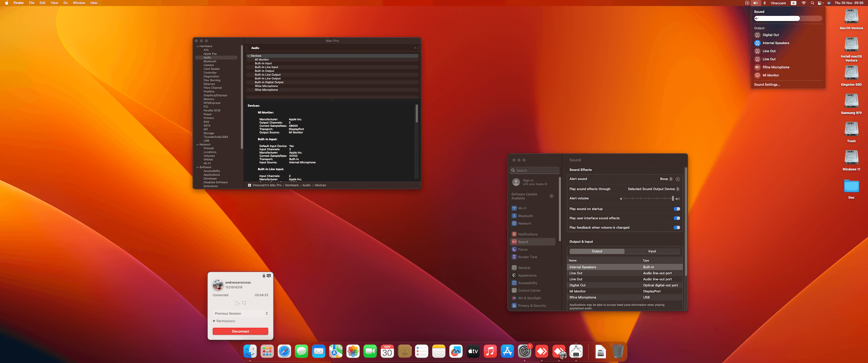Open Bluetooth pane in Settings sidebar
Viewport: 868px width, 363px height.
pos(533,216)
